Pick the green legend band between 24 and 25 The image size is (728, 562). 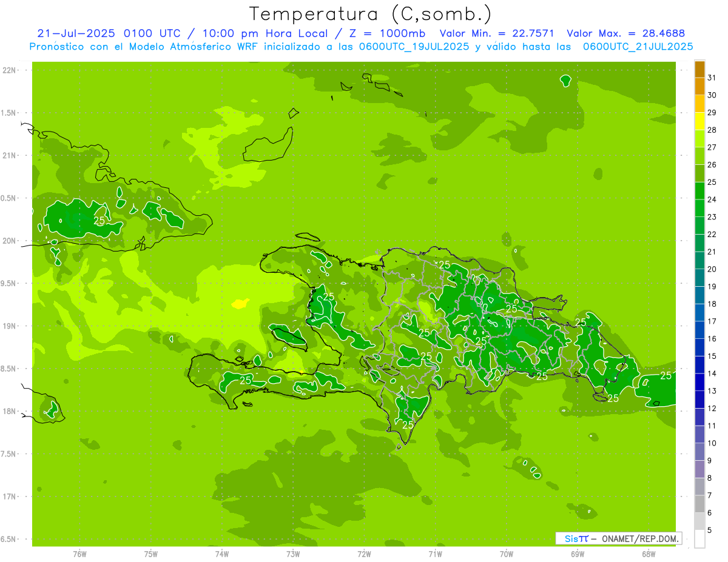(699, 191)
